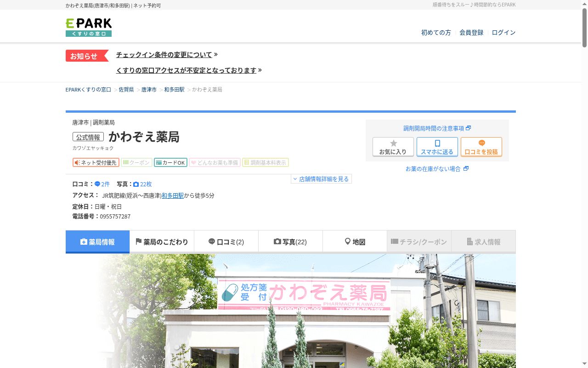Click the star icon in お気に入り button
Screen dimensions: 588x368
point(393,143)
